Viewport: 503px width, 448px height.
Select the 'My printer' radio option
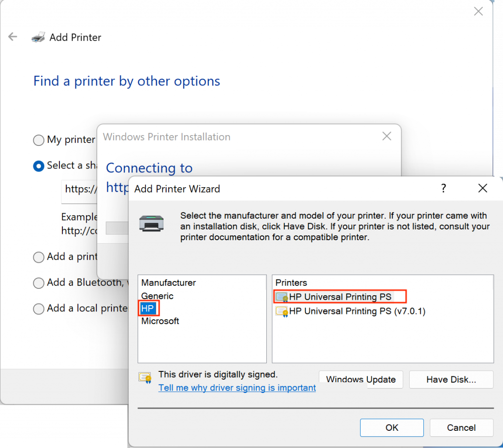coord(38,140)
